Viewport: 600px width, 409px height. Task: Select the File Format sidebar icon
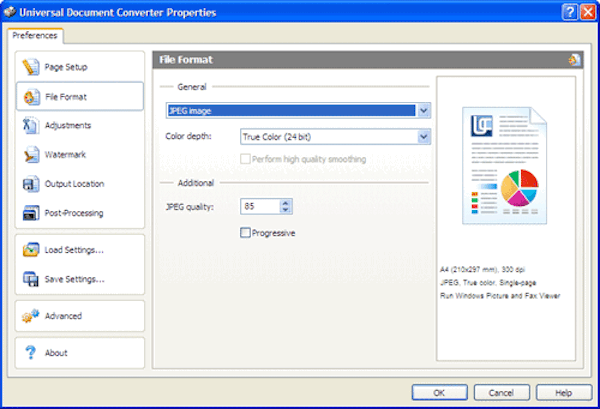28,97
